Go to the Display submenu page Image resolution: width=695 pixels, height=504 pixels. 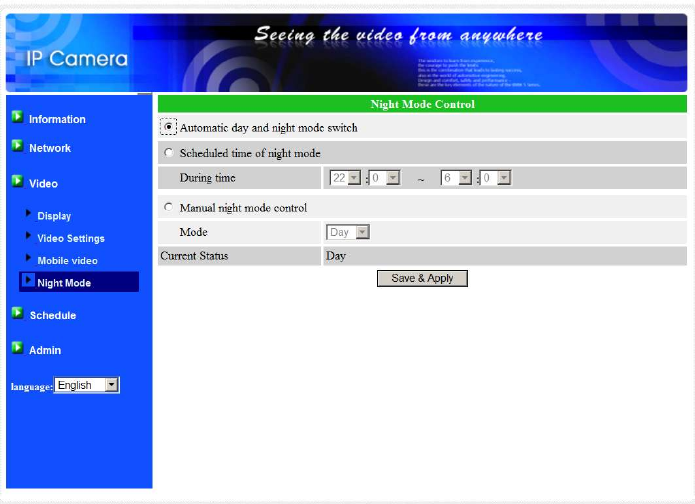coord(54,216)
